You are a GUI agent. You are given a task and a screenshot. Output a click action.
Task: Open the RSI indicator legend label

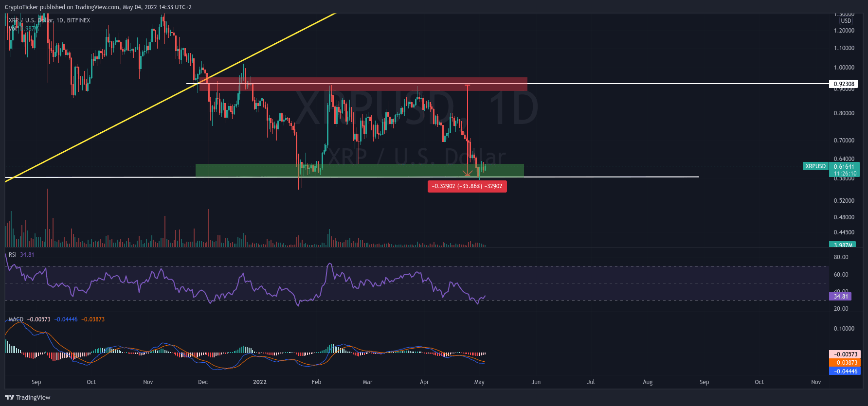13,255
